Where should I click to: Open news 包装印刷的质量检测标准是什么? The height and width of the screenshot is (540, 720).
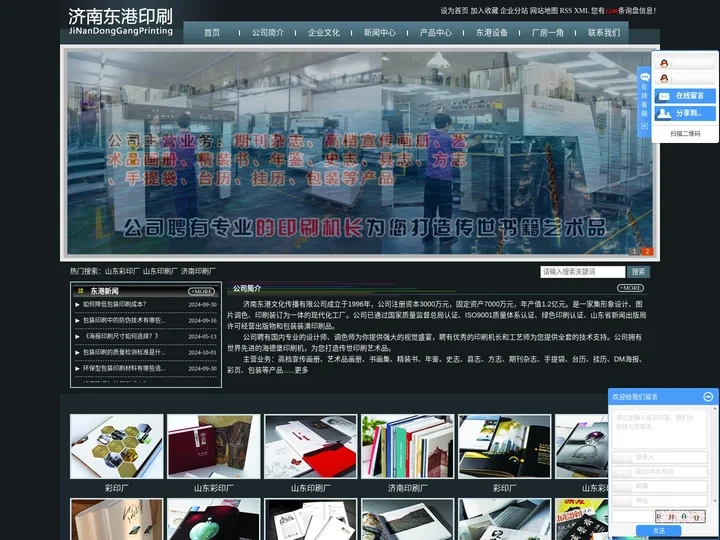coord(124,352)
